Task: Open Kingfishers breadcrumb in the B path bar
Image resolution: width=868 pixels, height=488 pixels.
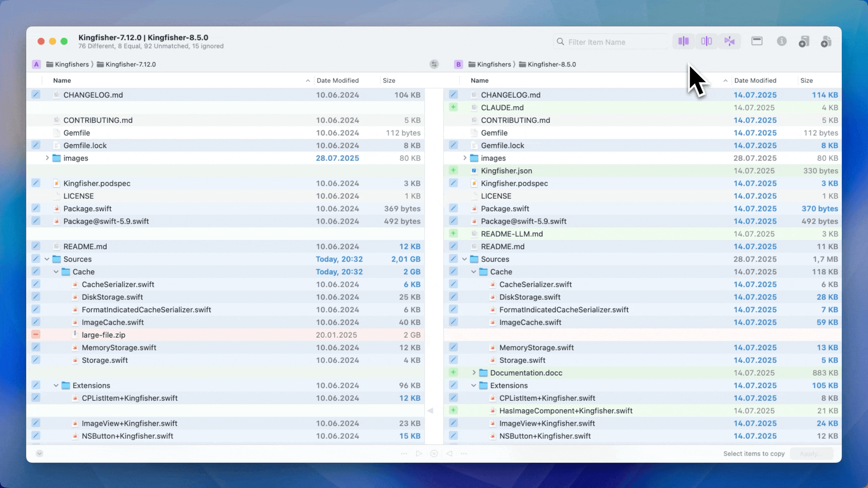Action: pyautogui.click(x=489, y=64)
